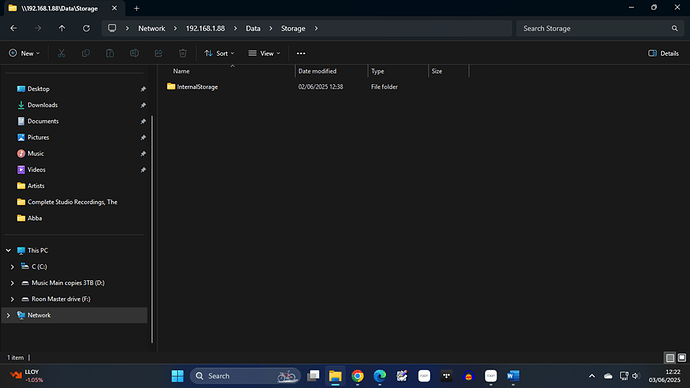Collapse the This PC tree node
690x388 pixels.
click(x=8, y=250)
